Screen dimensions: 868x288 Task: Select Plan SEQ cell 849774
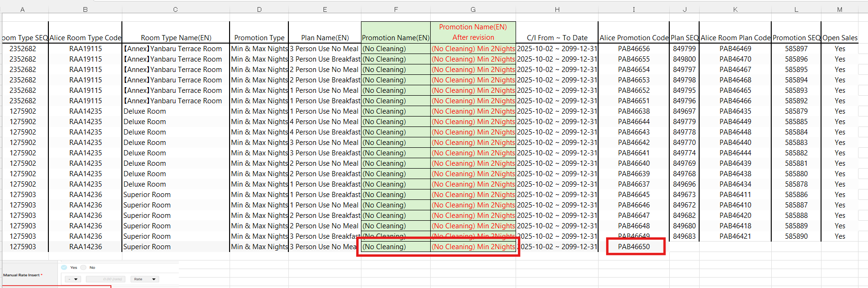click(684, 153)
